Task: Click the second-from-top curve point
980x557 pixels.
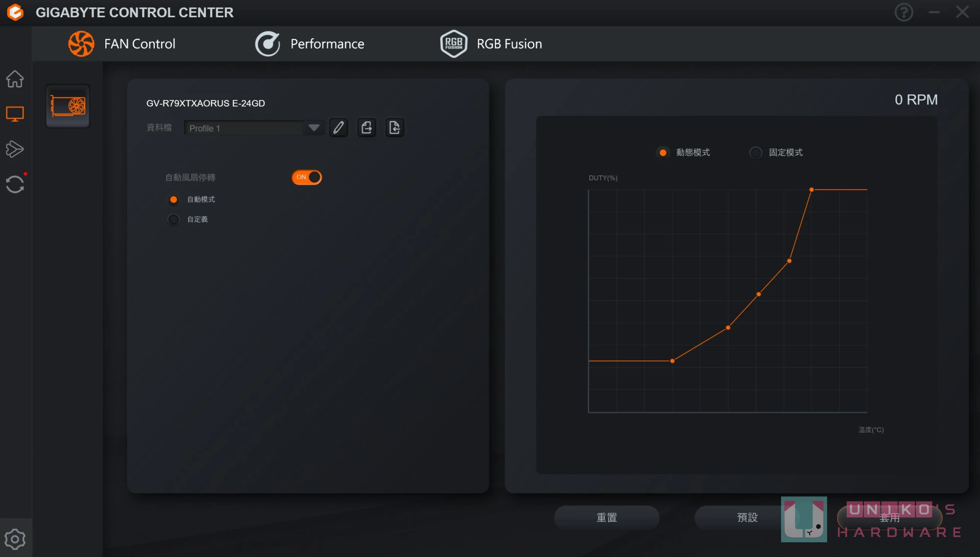Action: (789, 261)
